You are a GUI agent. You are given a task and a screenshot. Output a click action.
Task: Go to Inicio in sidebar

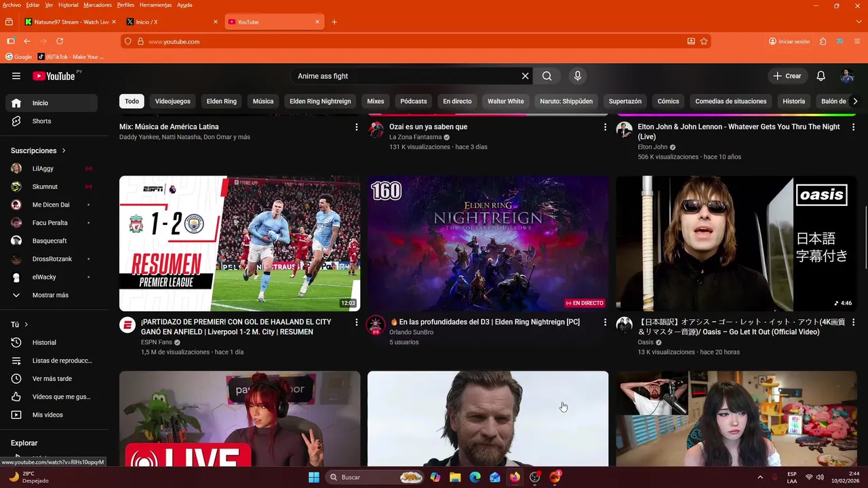52,103
